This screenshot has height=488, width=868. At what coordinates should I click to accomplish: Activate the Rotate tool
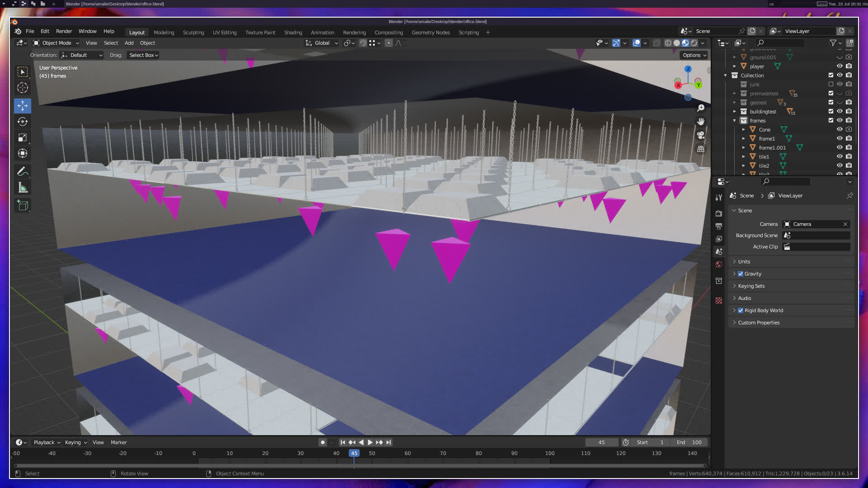[x=23, y=122]
